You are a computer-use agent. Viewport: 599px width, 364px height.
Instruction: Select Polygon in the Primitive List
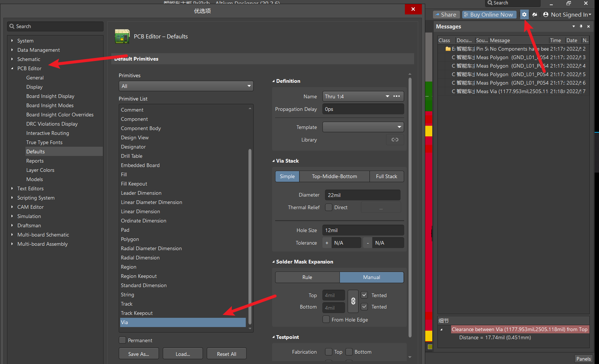[130, 239]
